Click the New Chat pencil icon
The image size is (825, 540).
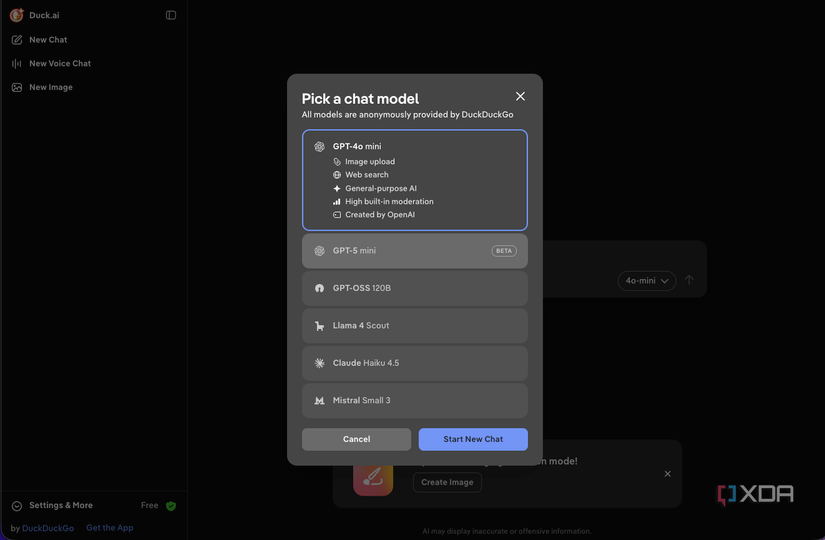[x=17, y=40]
